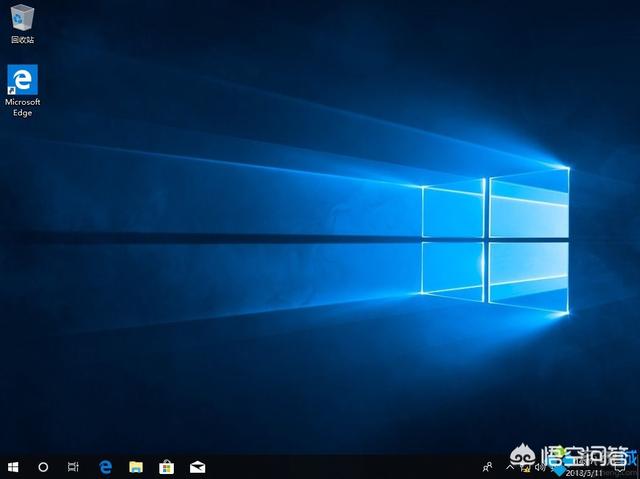This screenshot has height=479, width=640.
Task: Select the Microsoft Edge desktop shortcut
Action: point(22,91)
